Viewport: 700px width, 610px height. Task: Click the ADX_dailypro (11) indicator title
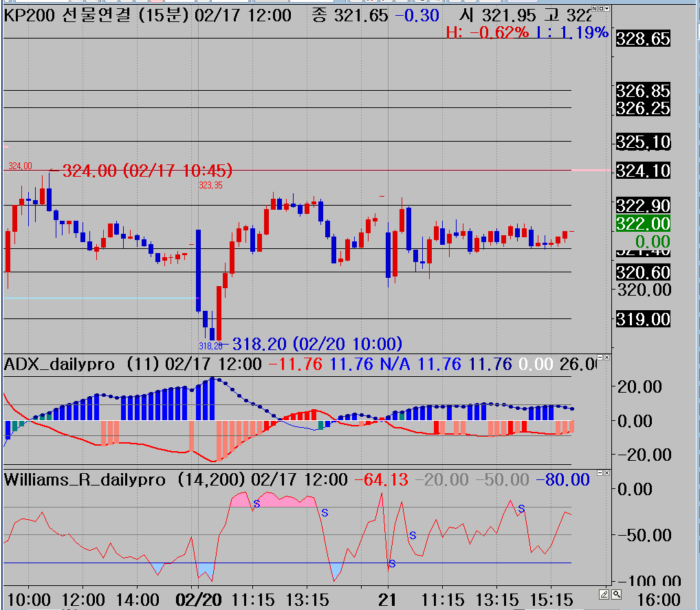point(81,364)
